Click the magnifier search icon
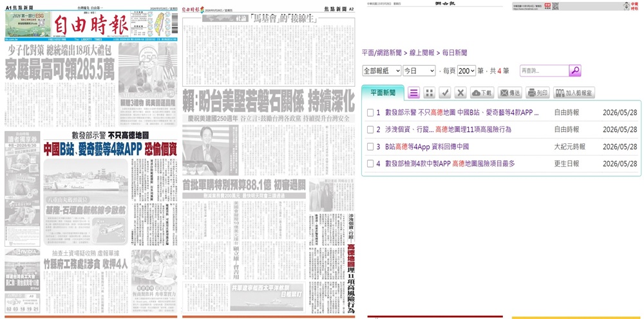The image size is (644, 319). [575, 71]
